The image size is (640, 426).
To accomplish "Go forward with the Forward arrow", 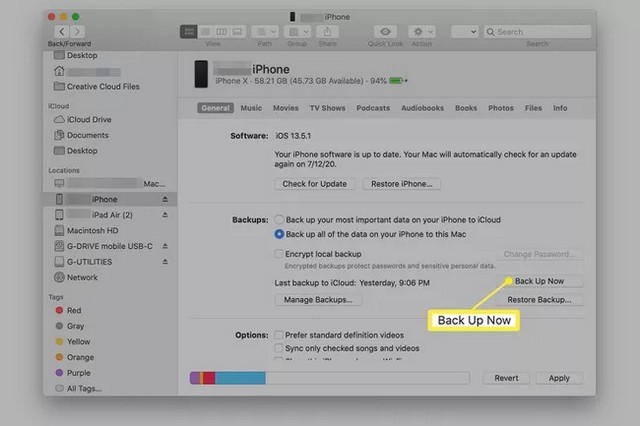I will coord(77,31).
